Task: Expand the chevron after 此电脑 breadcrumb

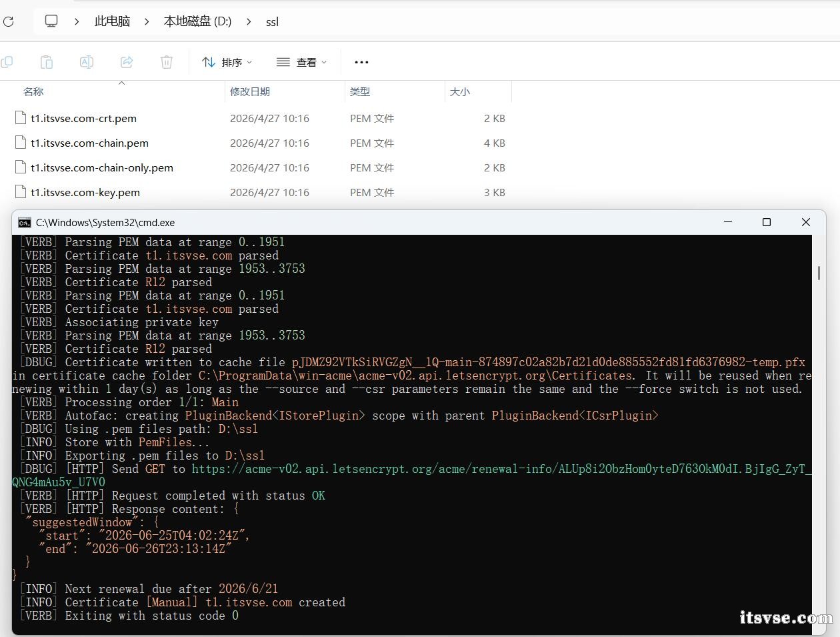Action: pyautogui.click(x=147, y=21)
